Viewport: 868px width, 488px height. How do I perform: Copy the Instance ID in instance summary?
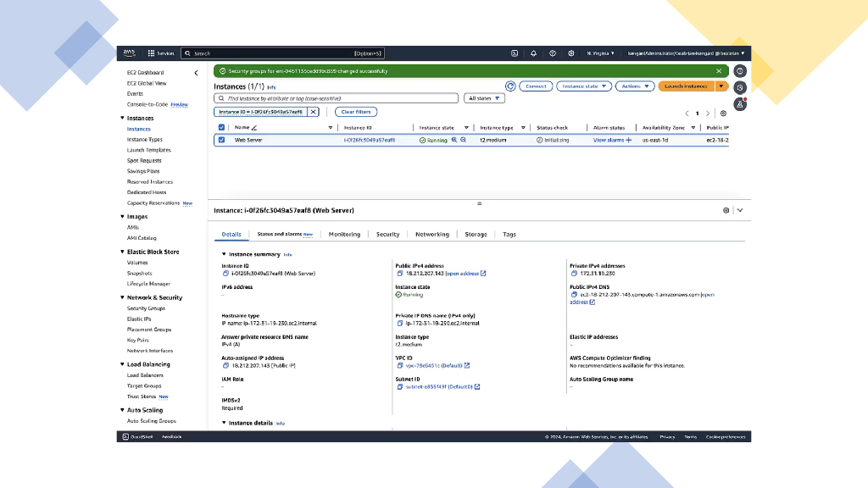(225, 274)
